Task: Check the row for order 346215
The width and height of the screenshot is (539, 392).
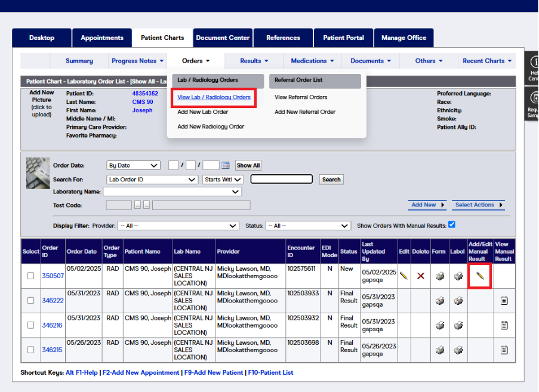Action: [30, 350]
